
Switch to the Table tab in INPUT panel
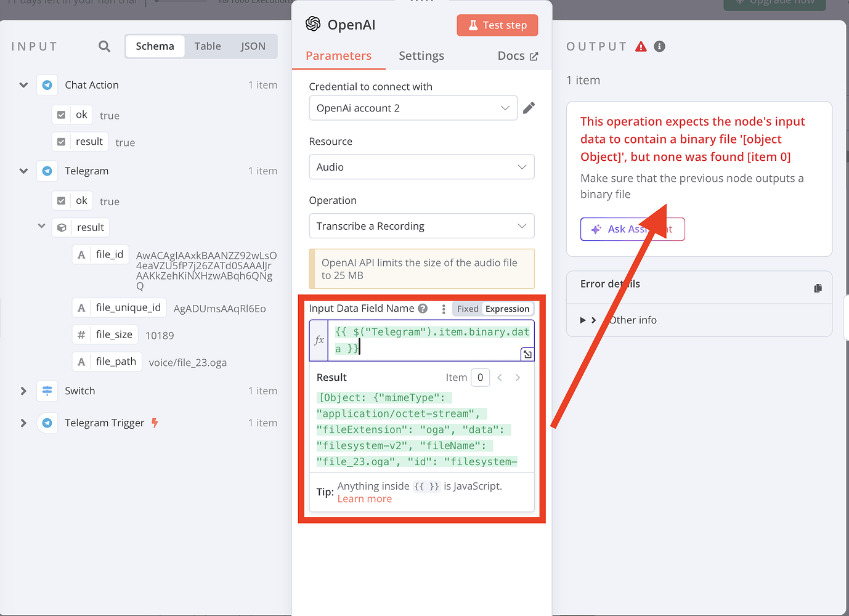[x=208, y=46]
